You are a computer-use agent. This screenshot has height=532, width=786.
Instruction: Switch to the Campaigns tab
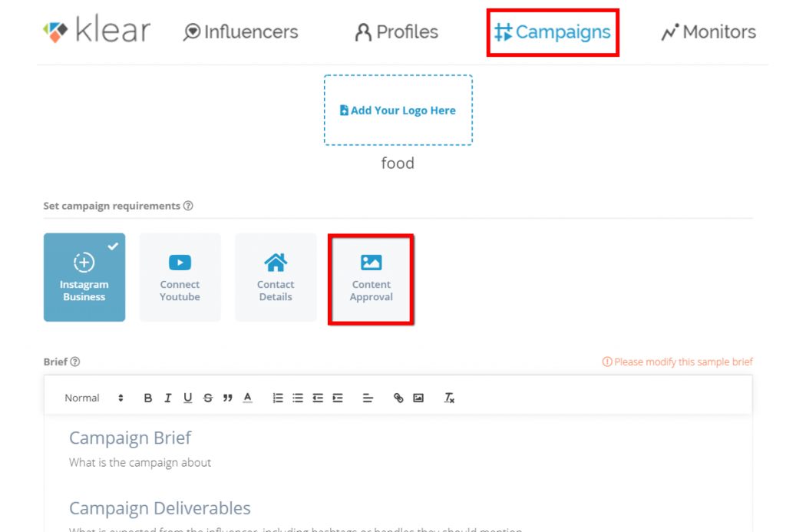[x=553, y=32]
